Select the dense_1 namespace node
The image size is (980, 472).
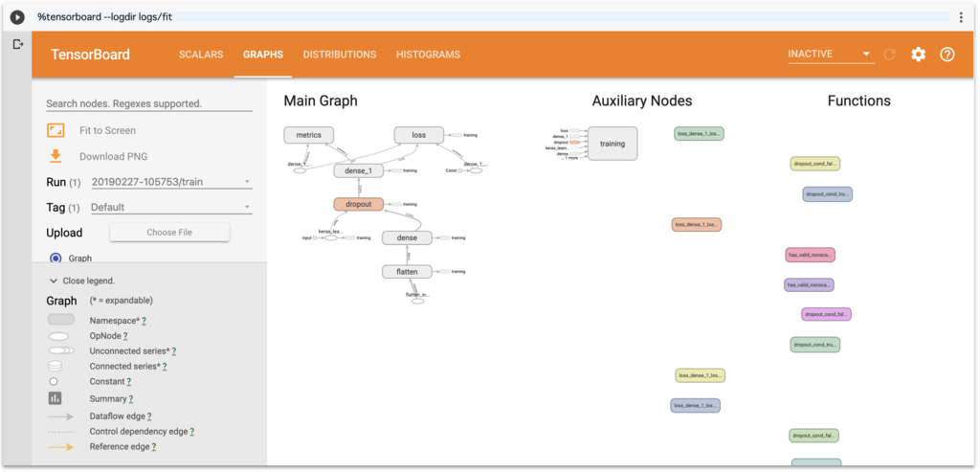click(359, 170)
